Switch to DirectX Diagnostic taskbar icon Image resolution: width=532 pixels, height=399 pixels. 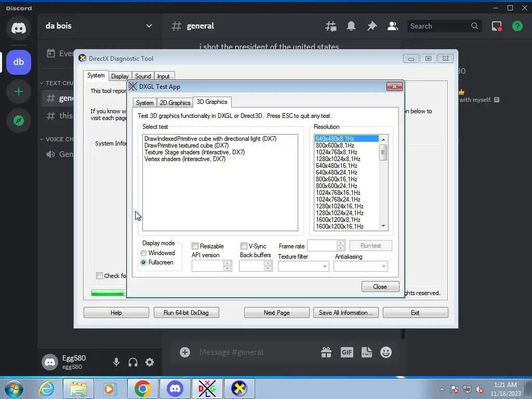239,389
